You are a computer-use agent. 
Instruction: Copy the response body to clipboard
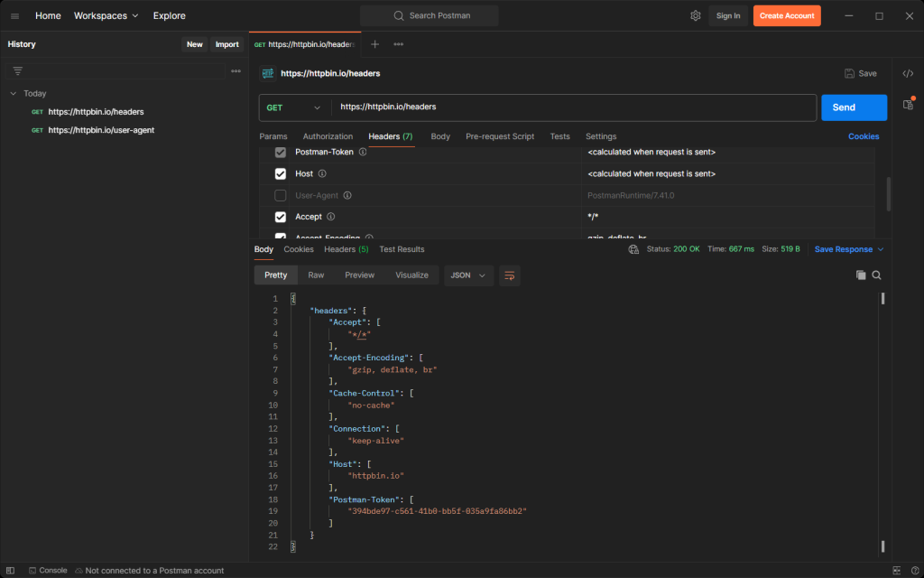tap(860, 275)
